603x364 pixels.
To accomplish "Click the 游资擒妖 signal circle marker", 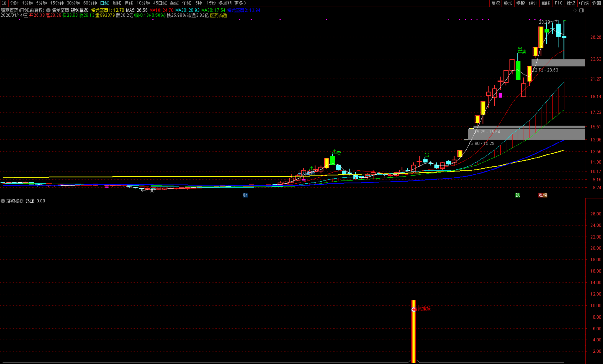I will (414, 309).
